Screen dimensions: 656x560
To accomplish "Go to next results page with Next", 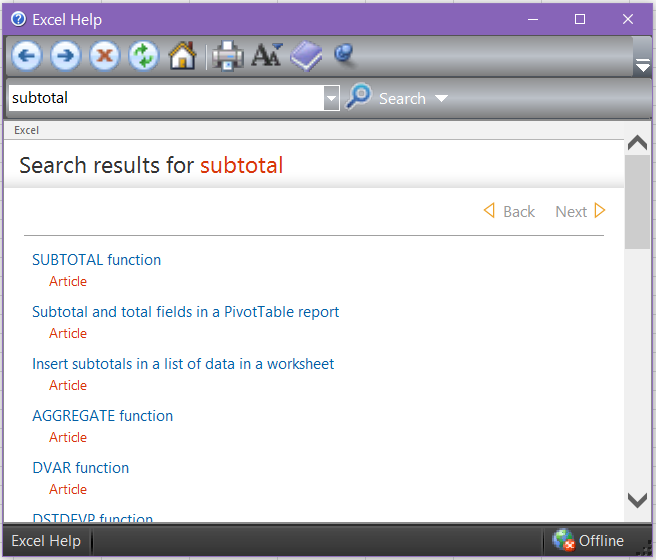I will [580, 211].
